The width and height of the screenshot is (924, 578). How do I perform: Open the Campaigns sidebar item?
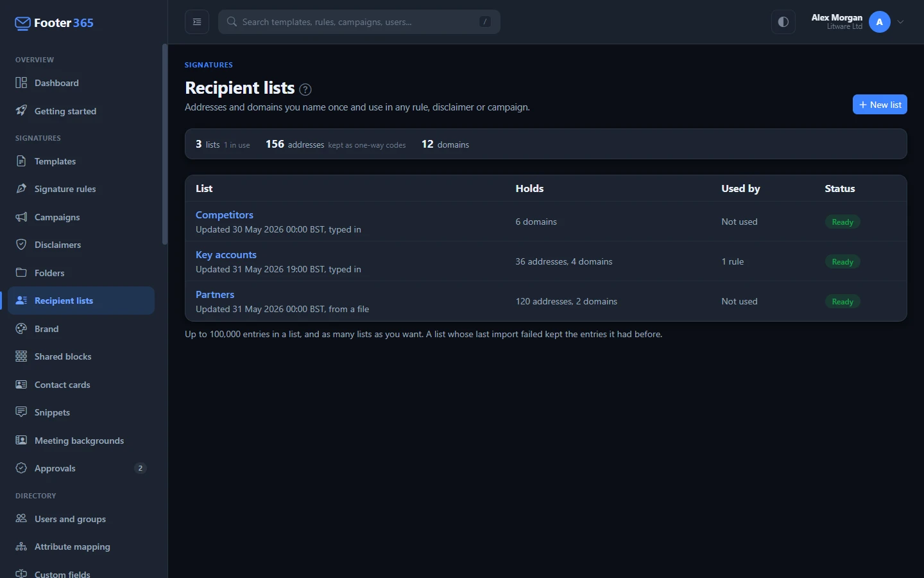click(x=81, y=217)
